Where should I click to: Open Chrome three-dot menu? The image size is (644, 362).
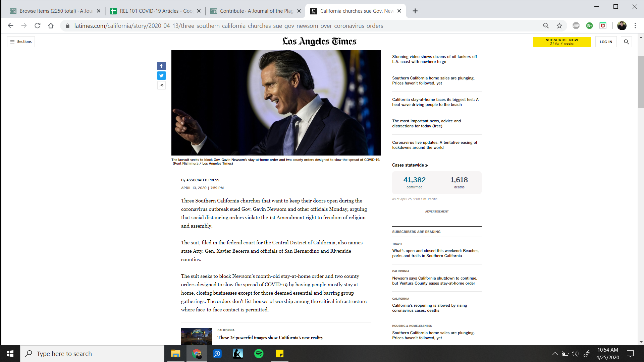635,26
